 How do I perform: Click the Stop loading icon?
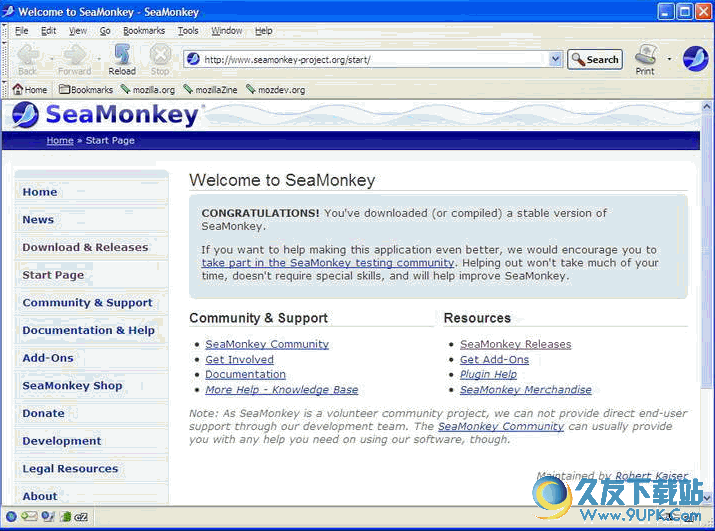click(x=160, y=55)
